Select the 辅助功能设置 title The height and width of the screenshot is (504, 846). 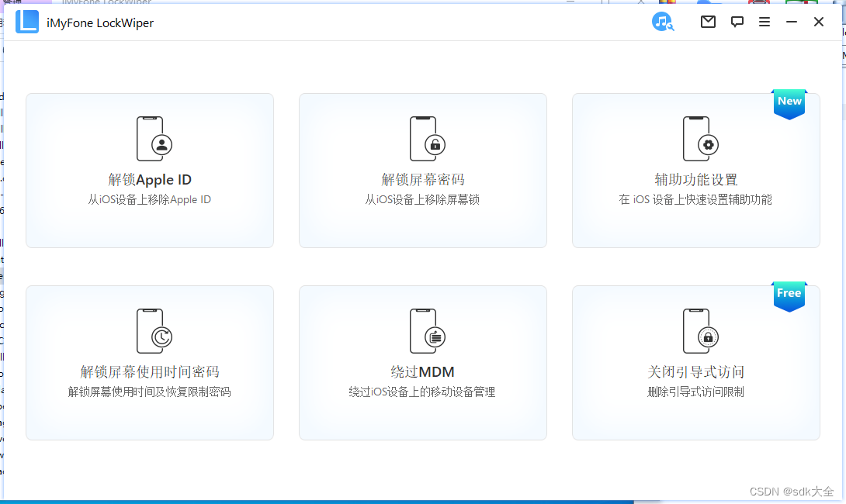click(696, 179)
